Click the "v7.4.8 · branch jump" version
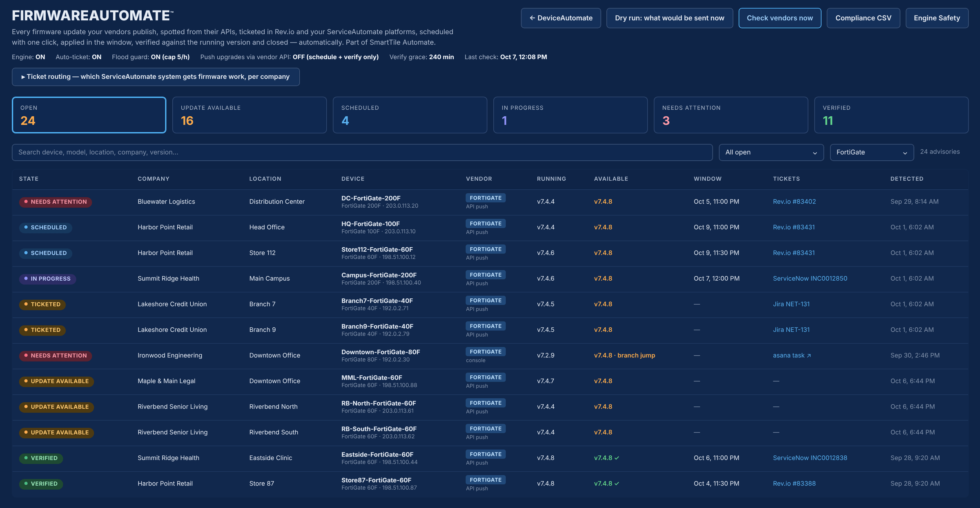Viewport: 980px width, 508px height. pyautogui.click(x=624, y=355)
